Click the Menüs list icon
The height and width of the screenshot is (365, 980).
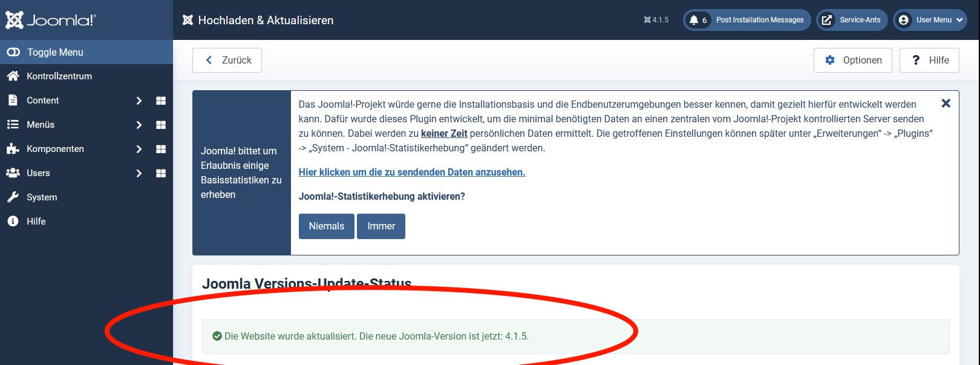click(x=13, y=125)
